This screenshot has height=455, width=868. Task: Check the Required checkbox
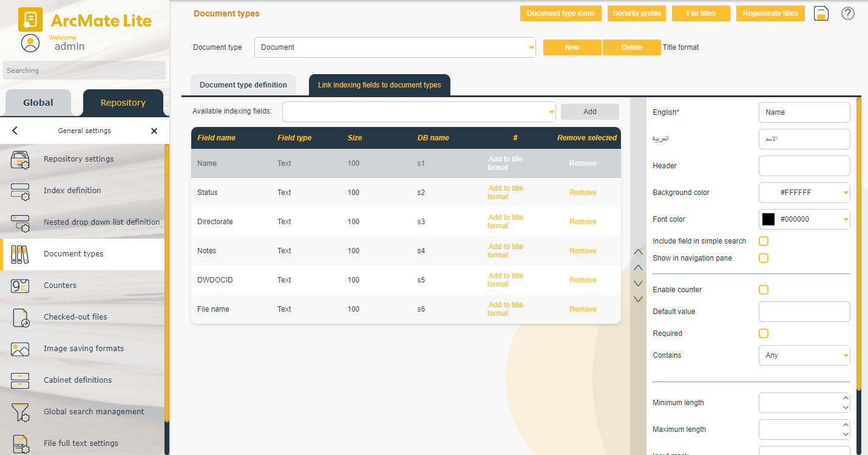coord(764,334)
